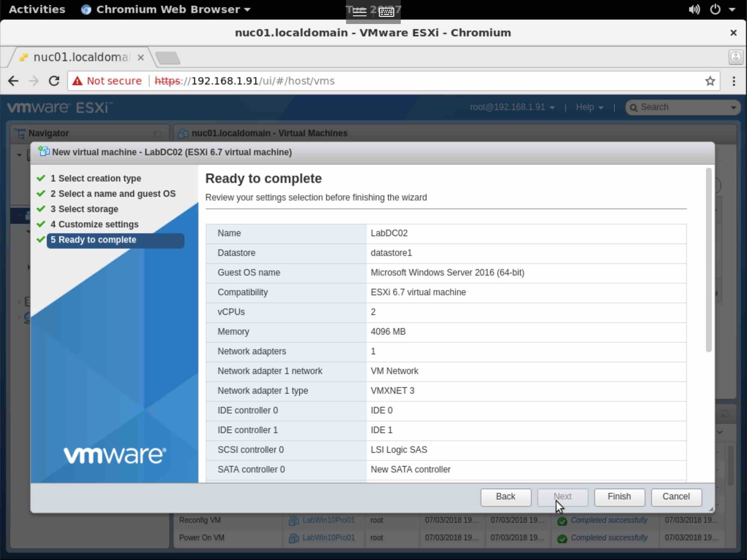The width and height of the screenshot is (747, 560).
Task: Click the New SATA controller value
Action: point(410,470)
